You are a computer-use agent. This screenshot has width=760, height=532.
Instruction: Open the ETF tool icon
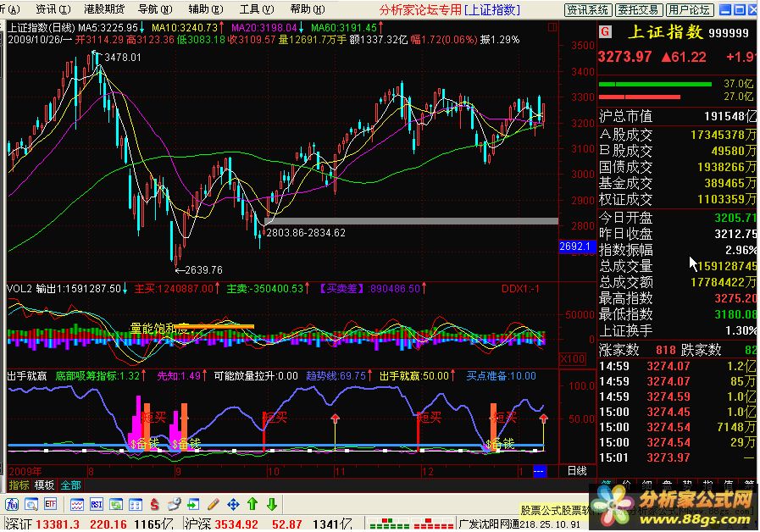click(51, 505)
